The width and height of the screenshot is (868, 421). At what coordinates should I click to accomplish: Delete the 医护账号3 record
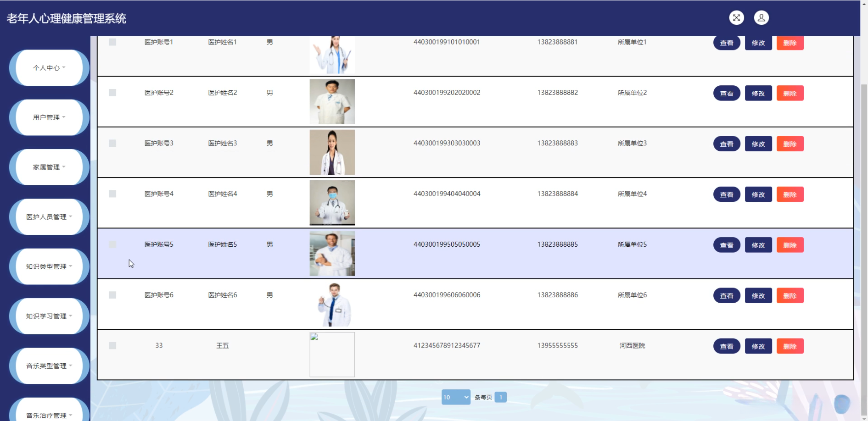790,144
